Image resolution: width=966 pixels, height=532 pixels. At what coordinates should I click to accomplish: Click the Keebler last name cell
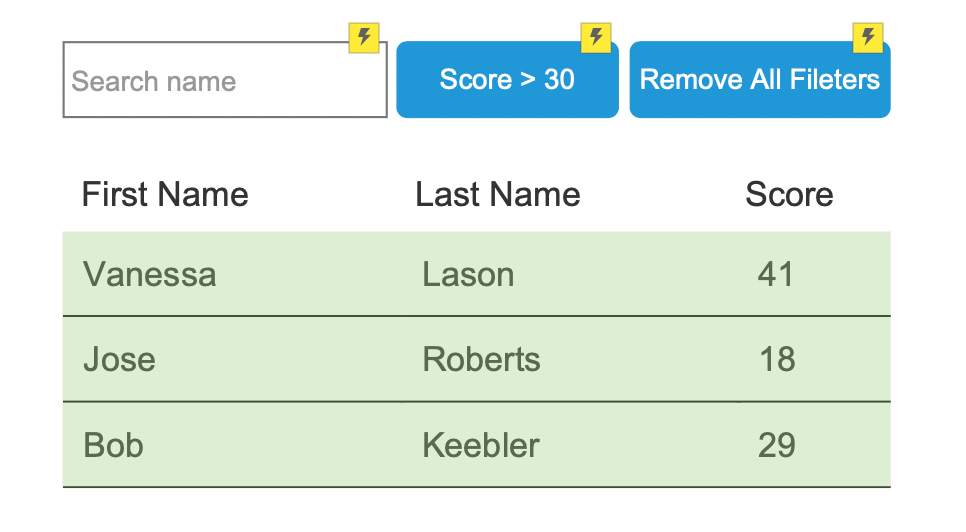click(x=481, y=445)
